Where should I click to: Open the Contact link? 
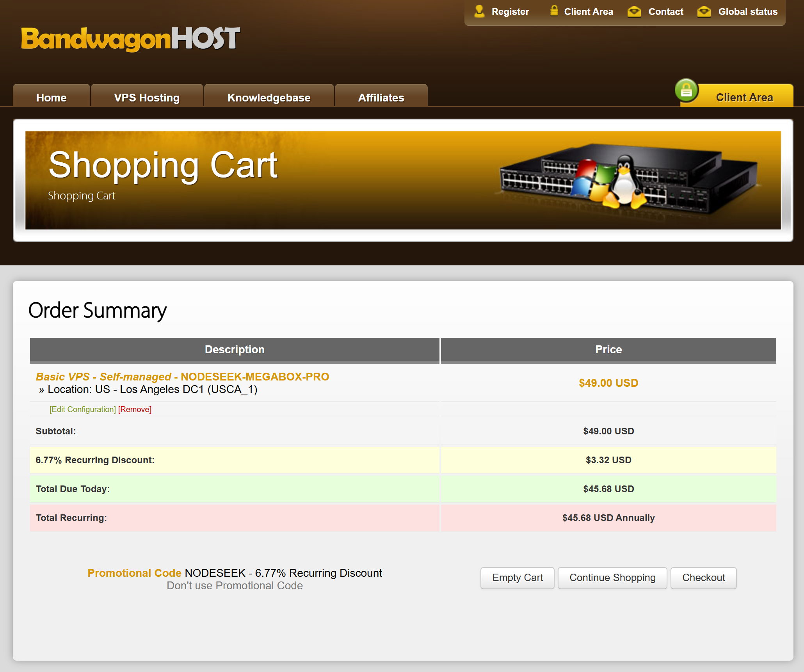click(x=666, y=12)
